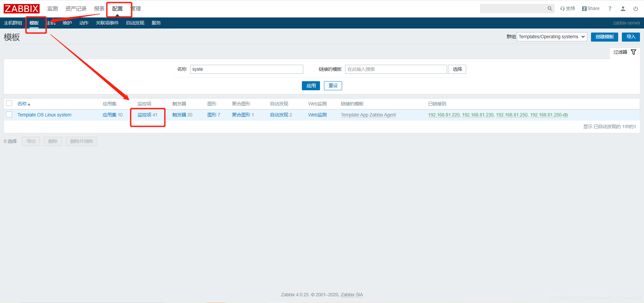Image resolution: width=644 pixels, height=303 pixels.
Task: Click the ZABBIX logo
Action: (x=21, y=9)
